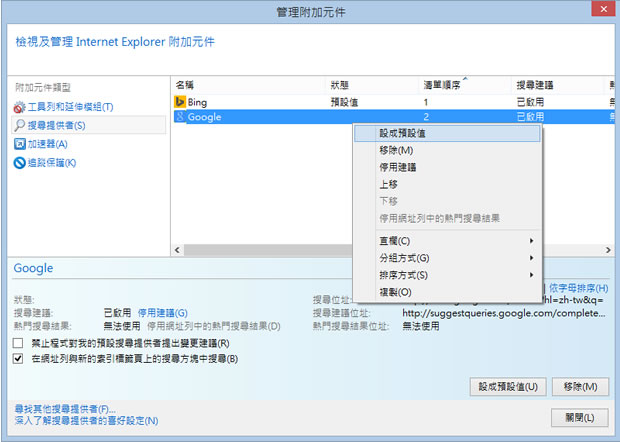
Task: Select 工具列和延伸模組(T) add-on type
Action: click(70, 107)
